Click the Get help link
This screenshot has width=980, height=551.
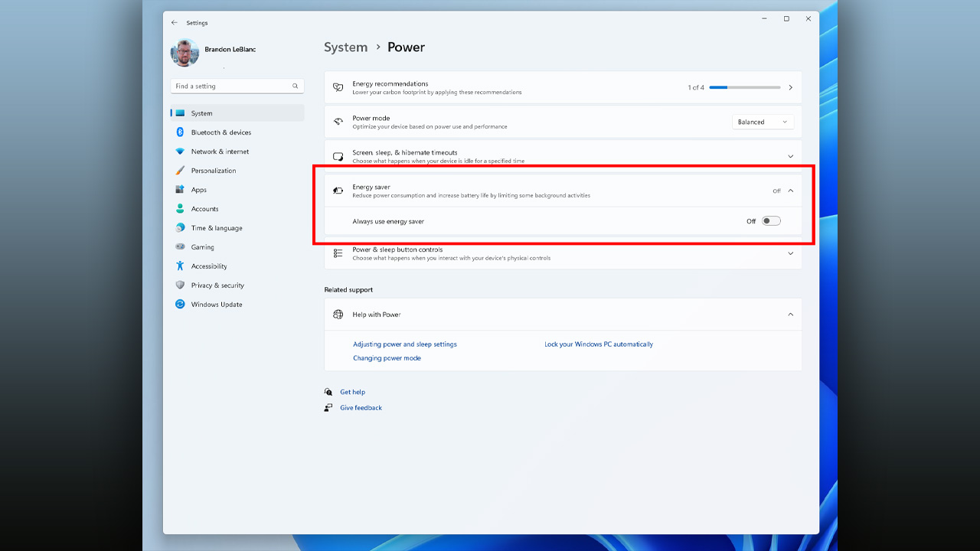pyautogui.click(x=353, y=392)
